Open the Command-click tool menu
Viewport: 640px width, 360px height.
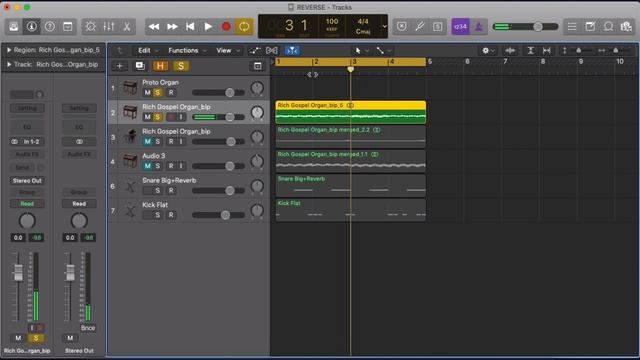pyautogui.click(x=384, y=51)
